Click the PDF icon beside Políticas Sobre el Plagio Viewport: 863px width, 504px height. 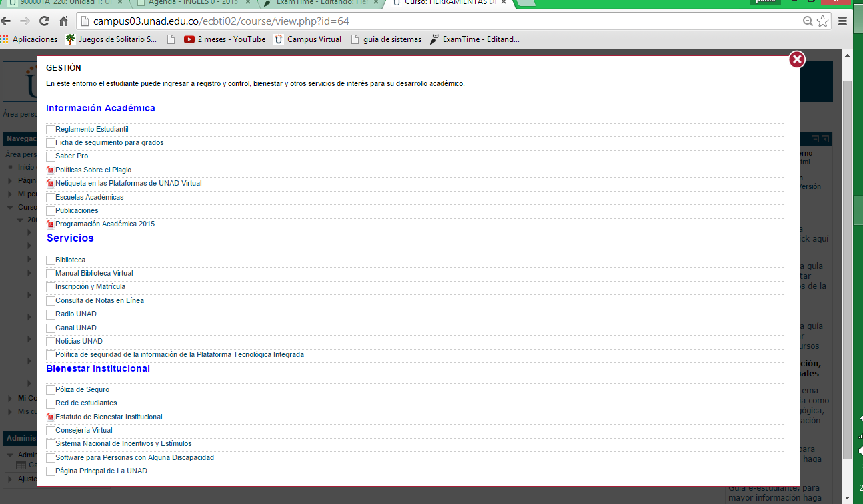pos(50,170)
